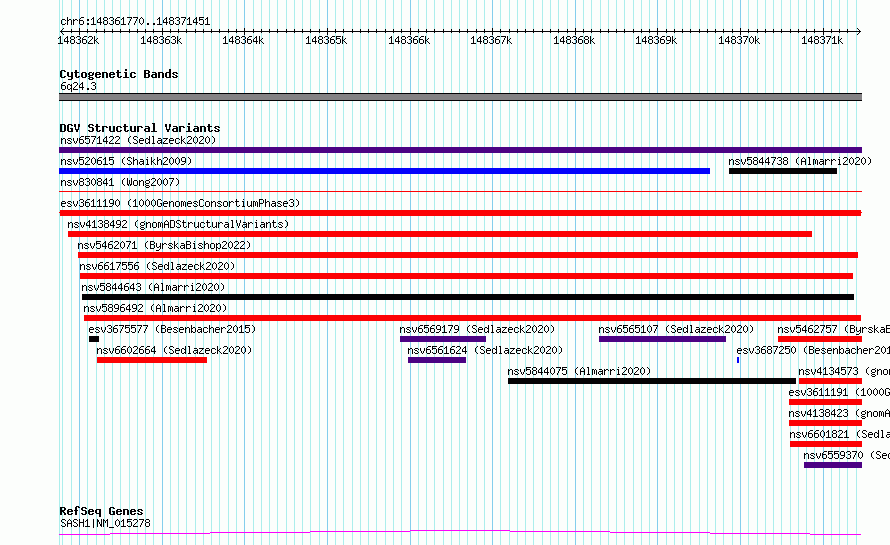Open nsv6565107 (Sedlazeck2020) label
This screenshot has height=545, width=890.
tap(676, 329)
